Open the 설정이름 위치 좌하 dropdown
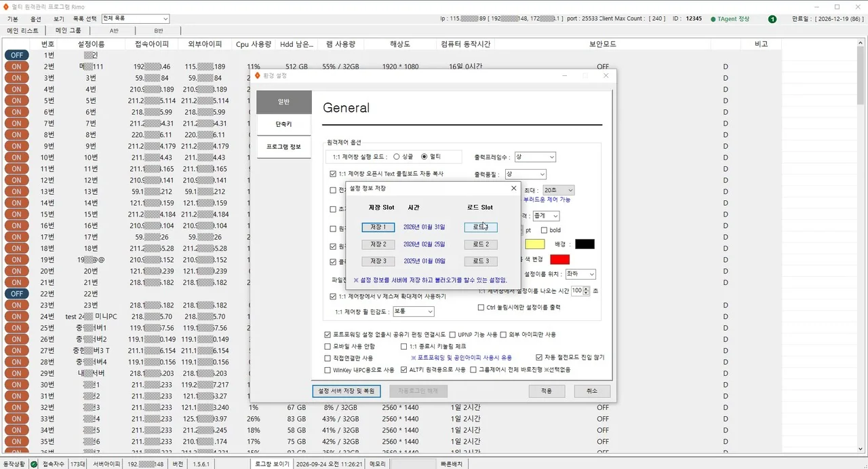 pyautogui.click(x=580, y=274)
